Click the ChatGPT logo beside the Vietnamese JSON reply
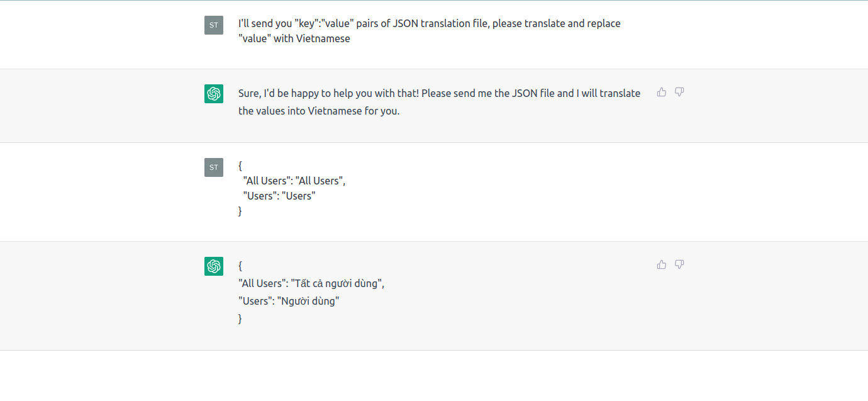This screenshot has width=868, height=401. pos(214,266)
